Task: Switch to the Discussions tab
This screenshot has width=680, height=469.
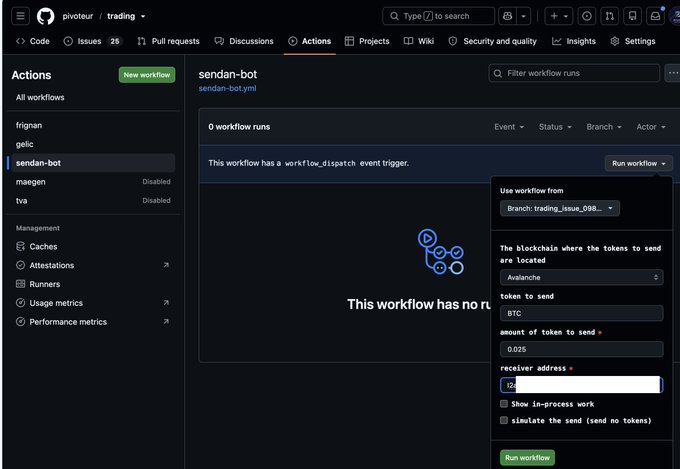Action: coord(244,41)
